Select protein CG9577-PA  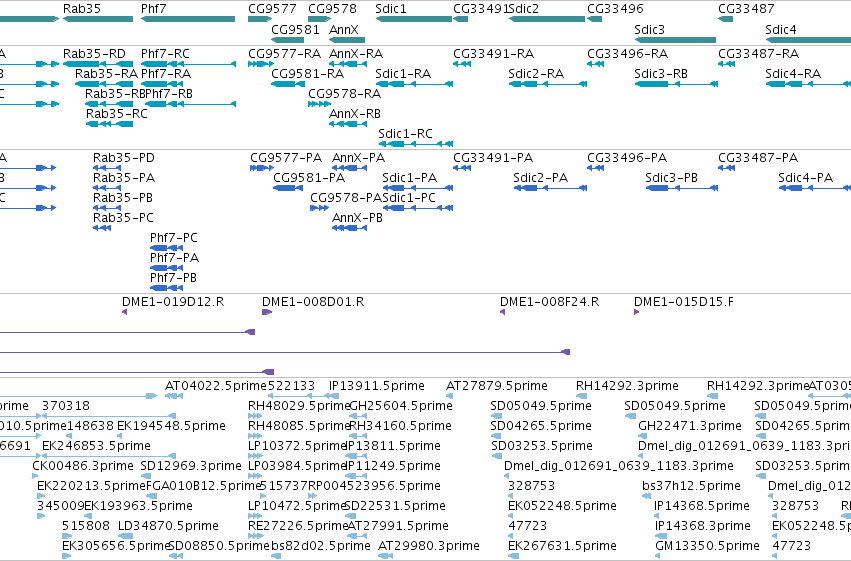coord(286,158)
